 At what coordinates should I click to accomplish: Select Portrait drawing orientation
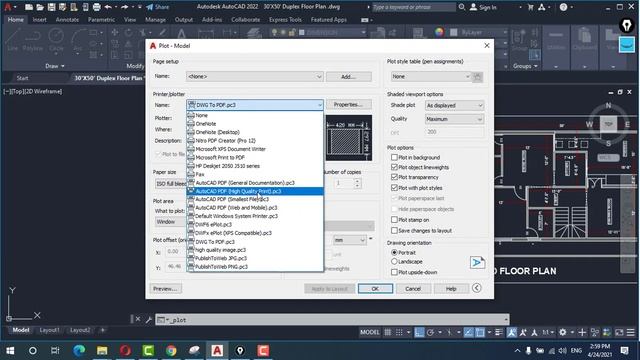coord(394,253)
